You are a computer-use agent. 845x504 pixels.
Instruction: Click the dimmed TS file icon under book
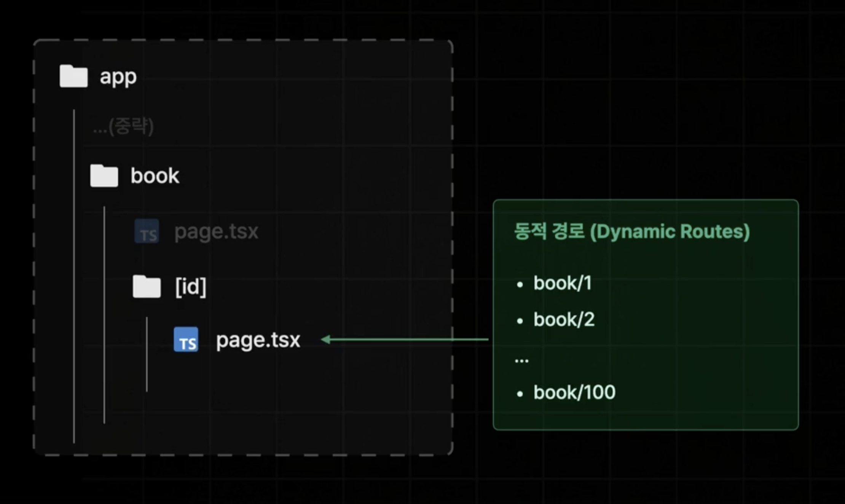pyautogui.click(x=147, y=231)
